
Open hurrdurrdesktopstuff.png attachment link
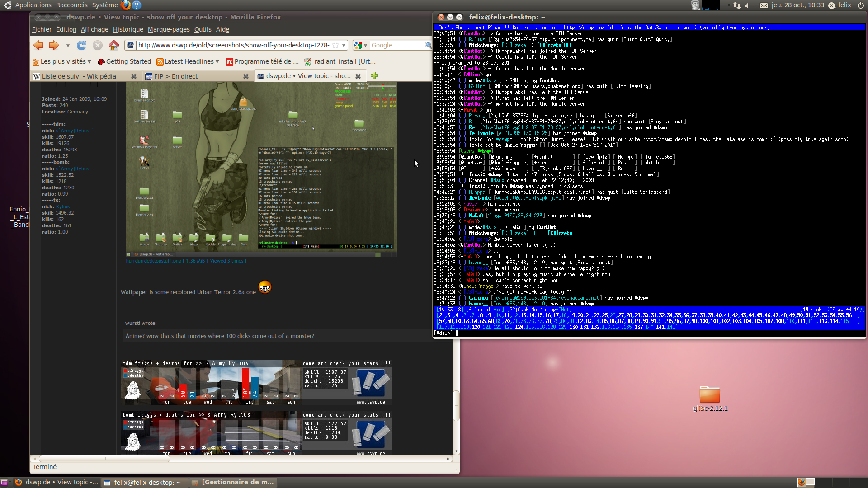[153, 261]
